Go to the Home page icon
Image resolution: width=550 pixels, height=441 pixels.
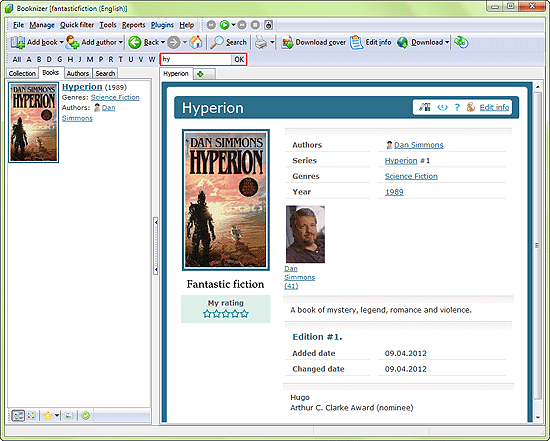coord(196,42)
